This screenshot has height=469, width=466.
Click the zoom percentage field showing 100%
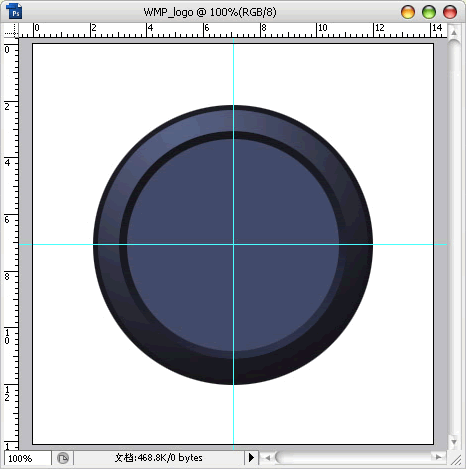click(x=28, y=458)
